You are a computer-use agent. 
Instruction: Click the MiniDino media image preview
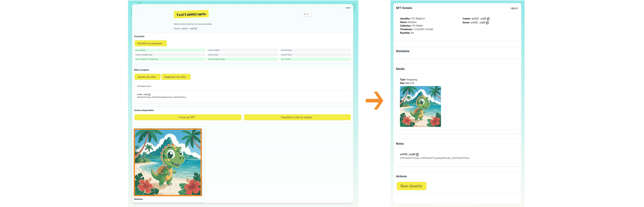click(421, 107)
